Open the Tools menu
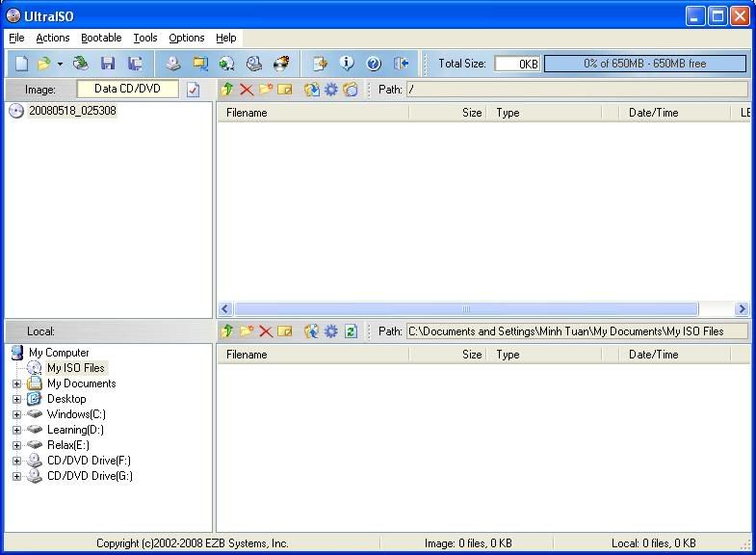Image resolution: width=756 pixels, height=555 pixels. point(145,38)
